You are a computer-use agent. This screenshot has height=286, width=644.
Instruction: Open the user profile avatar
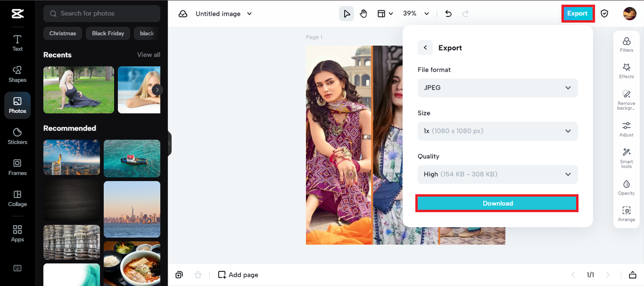629,14
